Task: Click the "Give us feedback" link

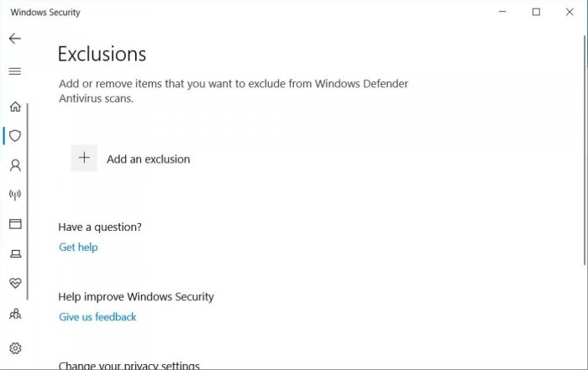Action: click(x=97, y=317)
